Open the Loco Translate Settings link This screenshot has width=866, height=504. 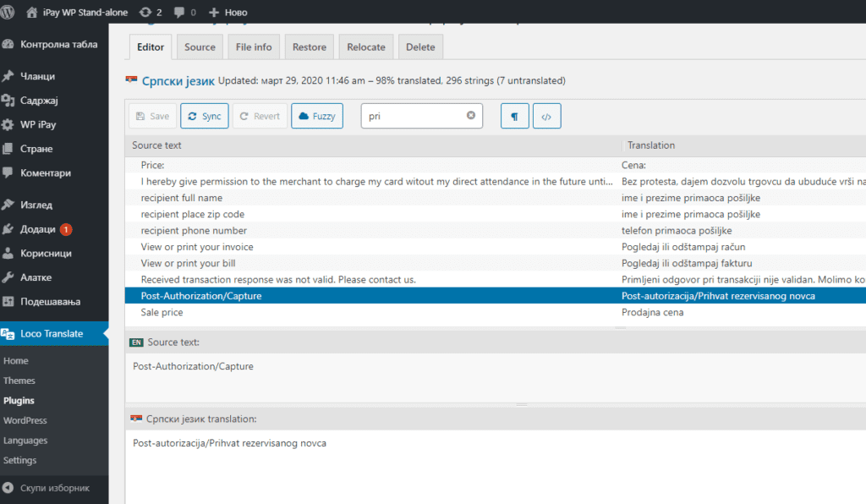[20, 460]
